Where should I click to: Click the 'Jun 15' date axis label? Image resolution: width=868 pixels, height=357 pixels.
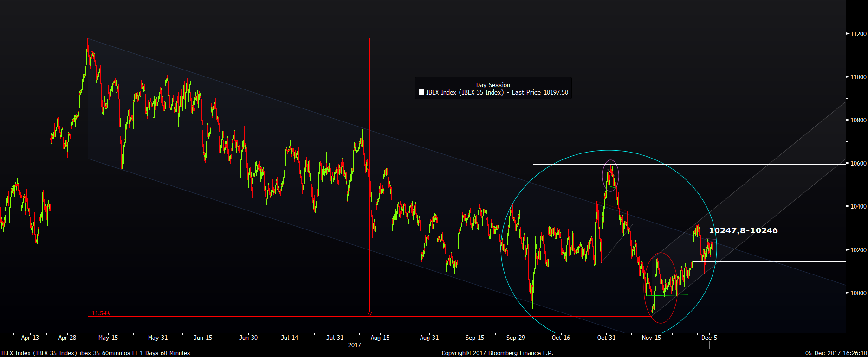click(x=203, y=338)
